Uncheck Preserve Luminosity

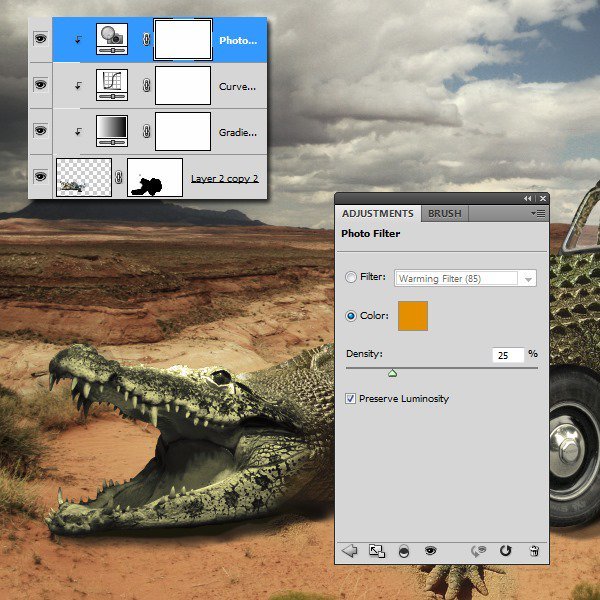[x=350, y=399]
